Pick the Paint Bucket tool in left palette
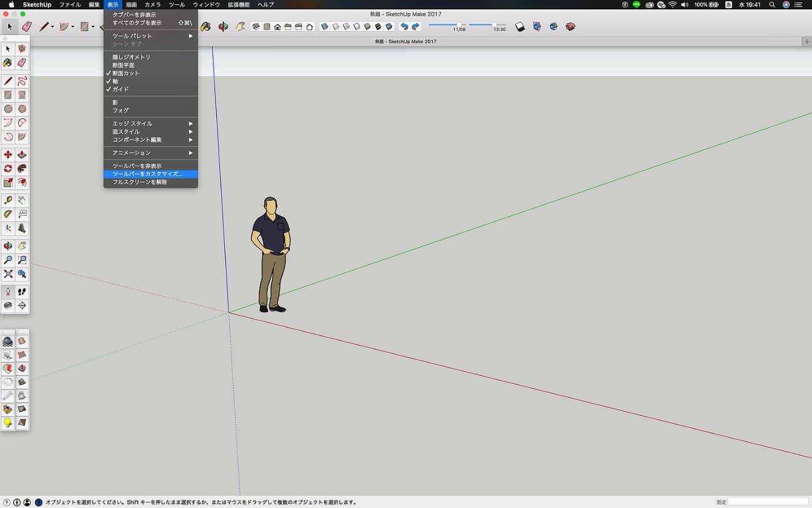This screenshot has height=508, width=812. (8, 63)
